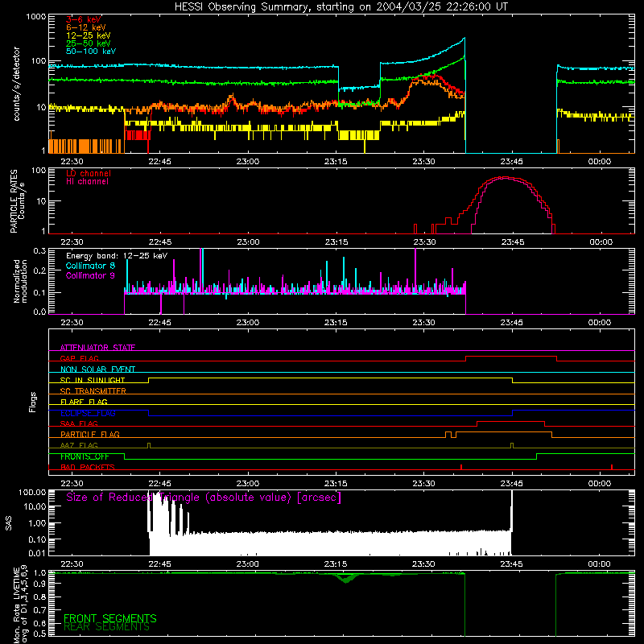Image resolution: width=644 pixels, height=644 pixels.
Task: Click the 1000 tick on counts axis
Action: [36, 17]
